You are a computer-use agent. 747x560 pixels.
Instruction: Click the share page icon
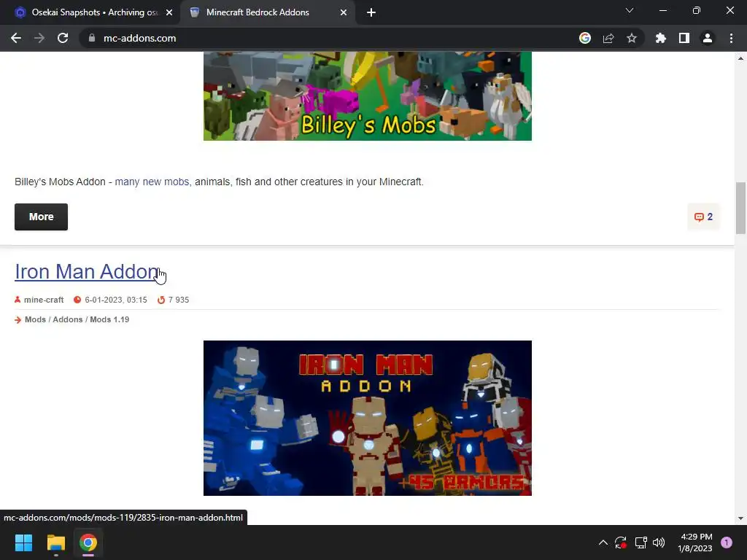[x=608, y=38]
